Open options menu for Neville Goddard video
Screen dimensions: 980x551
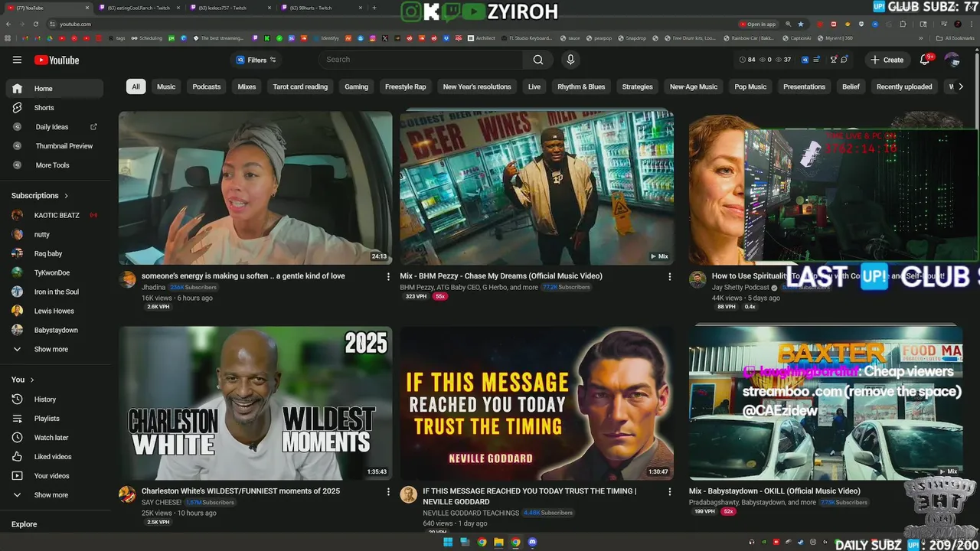pyautogui.click(x=670, y=492)
